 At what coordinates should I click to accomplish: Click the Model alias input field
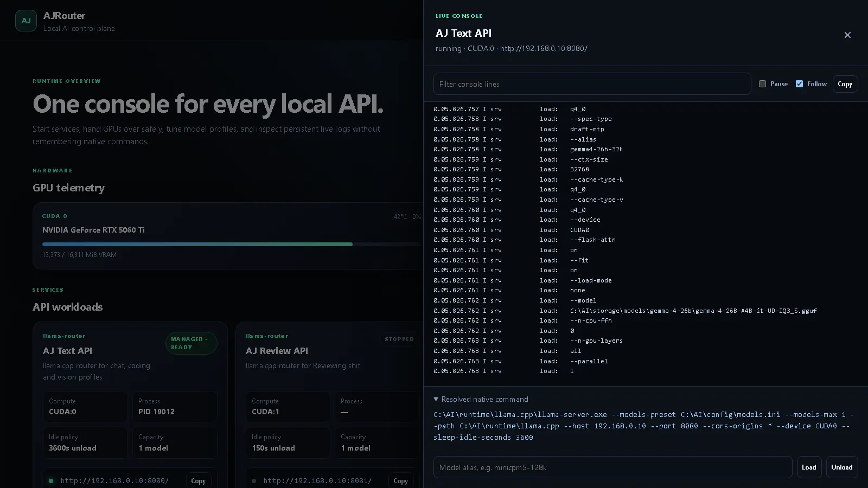[612, 467]
